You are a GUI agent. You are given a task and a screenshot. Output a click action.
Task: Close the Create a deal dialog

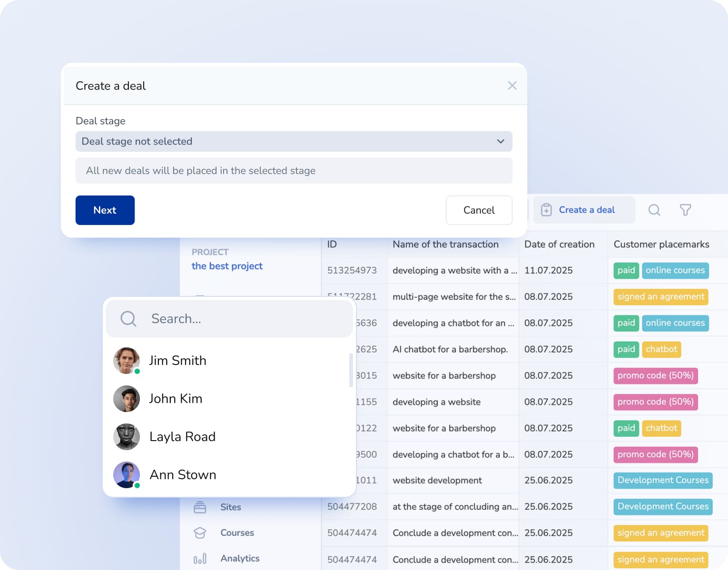[512, 86]
